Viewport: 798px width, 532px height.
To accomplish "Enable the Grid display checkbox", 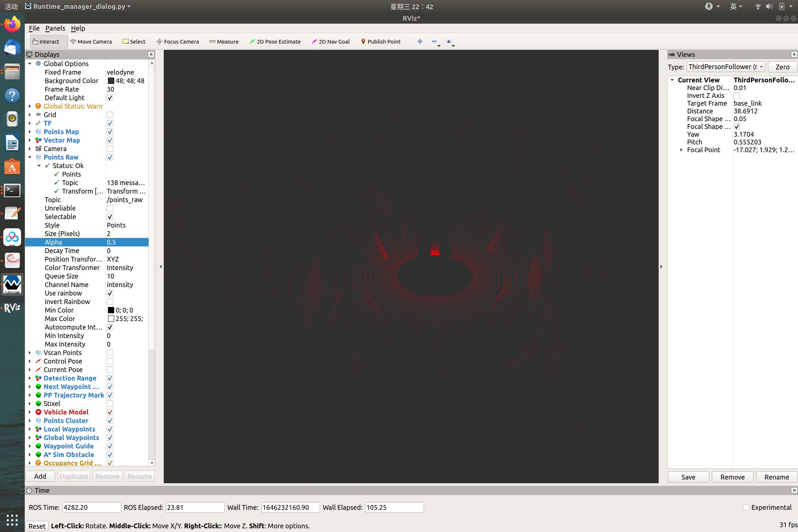I will click(110, 115).
